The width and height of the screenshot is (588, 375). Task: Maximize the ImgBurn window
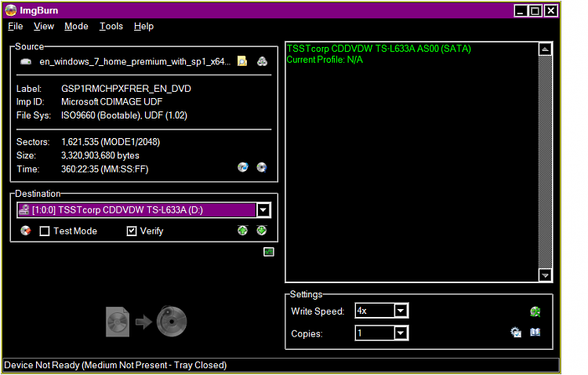coord(535,10)
